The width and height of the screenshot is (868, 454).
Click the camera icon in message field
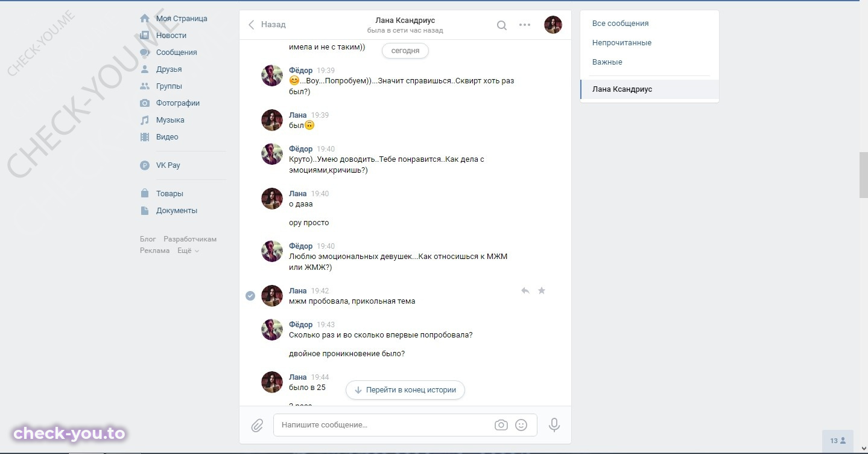(501, 425)
